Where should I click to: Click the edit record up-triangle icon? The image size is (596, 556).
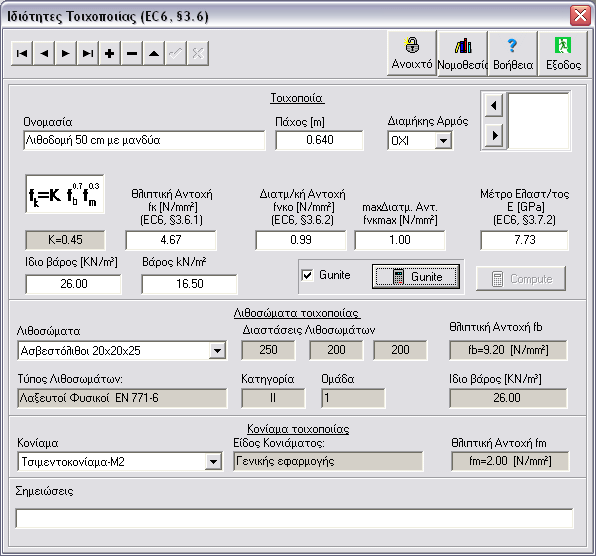[154, 54]
